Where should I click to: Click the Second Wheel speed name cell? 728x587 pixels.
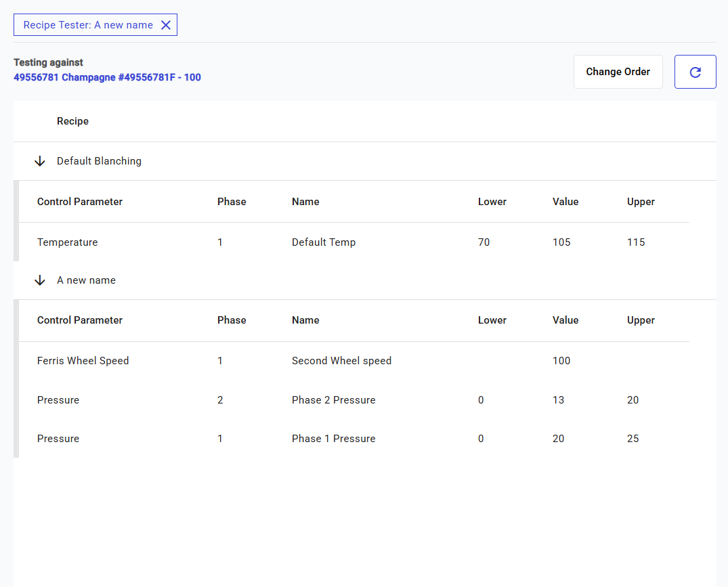(341, 361)
